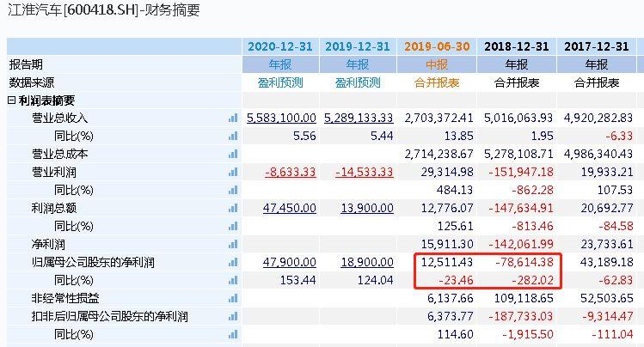
Task: Select the 营业利润 row label
Action: coord(54,173)
